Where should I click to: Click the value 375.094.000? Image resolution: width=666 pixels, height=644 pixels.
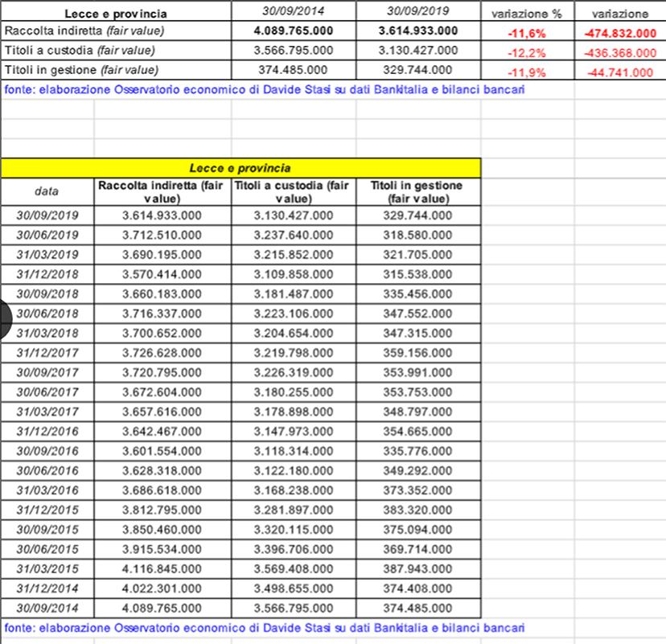point(418,529)
